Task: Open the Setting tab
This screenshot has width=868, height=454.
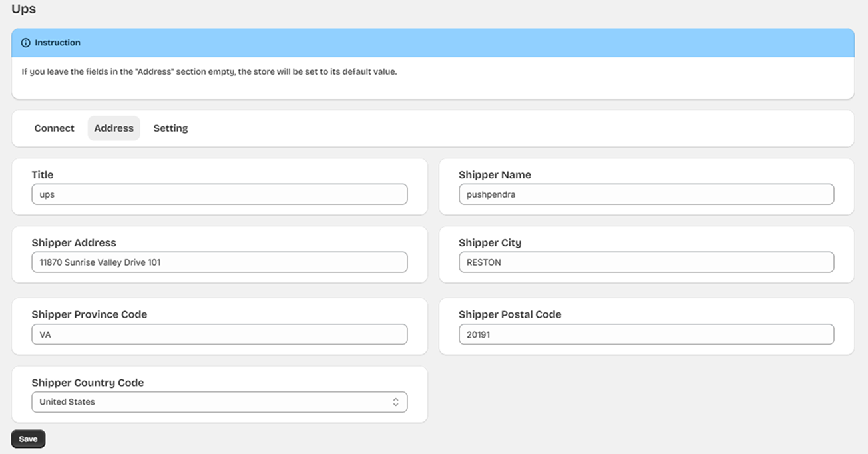Action: click(x=170, y=128)
